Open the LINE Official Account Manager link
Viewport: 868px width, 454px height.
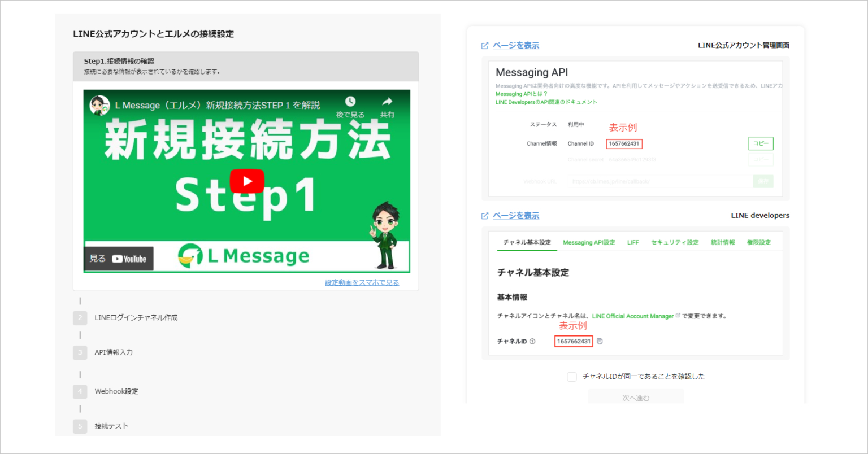(x=633, y=316)
